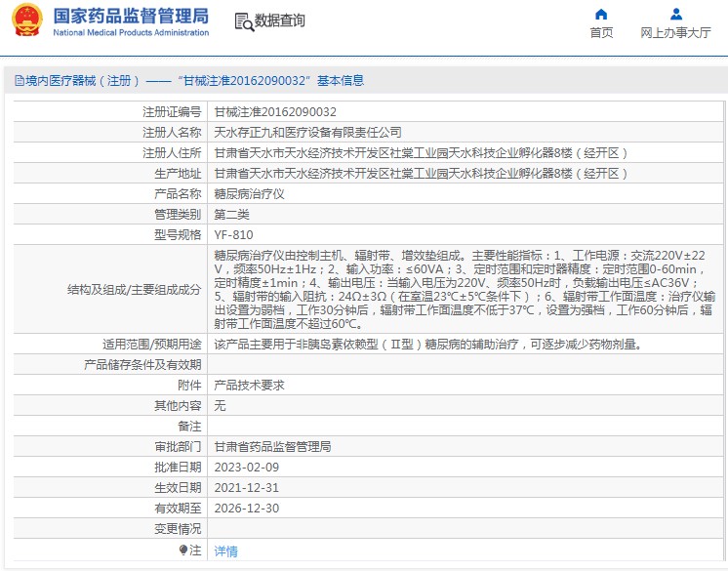Select product name 糖尿病治疗仪

pyautogui.click(x=249, y=193)
